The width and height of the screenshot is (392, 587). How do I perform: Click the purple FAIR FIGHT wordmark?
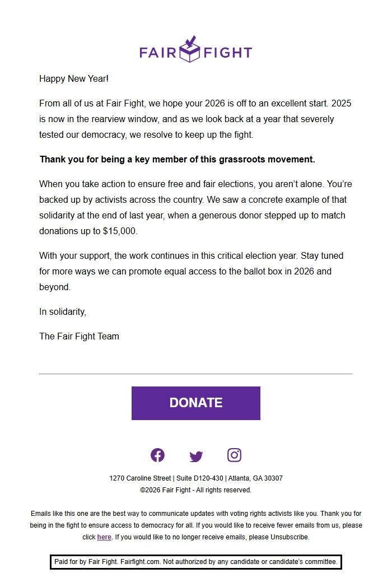195,52
